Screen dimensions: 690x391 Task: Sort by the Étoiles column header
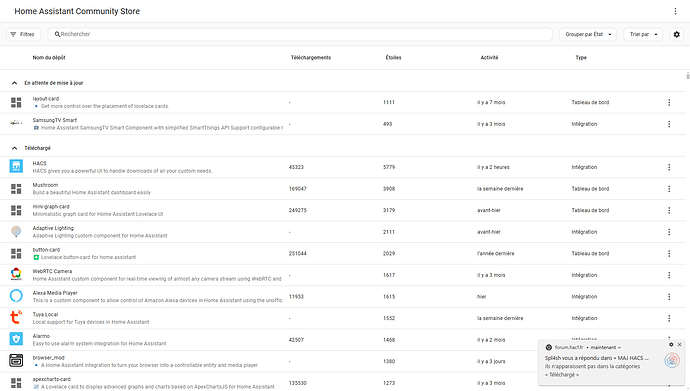pos(393,58)
